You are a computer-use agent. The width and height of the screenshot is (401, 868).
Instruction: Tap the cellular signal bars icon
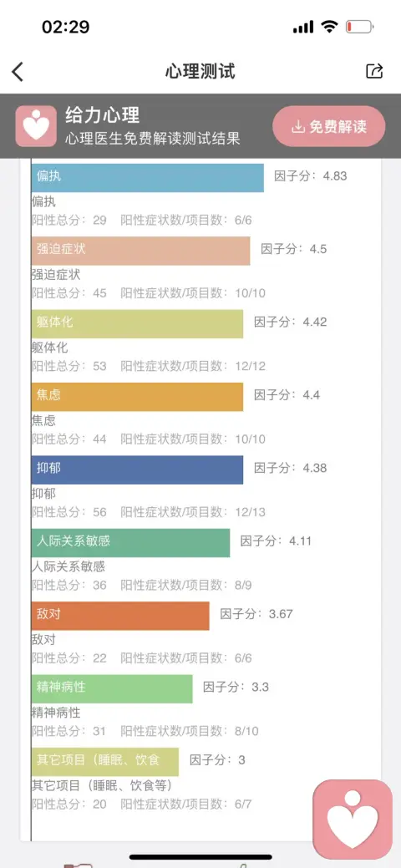coord(303,27)
